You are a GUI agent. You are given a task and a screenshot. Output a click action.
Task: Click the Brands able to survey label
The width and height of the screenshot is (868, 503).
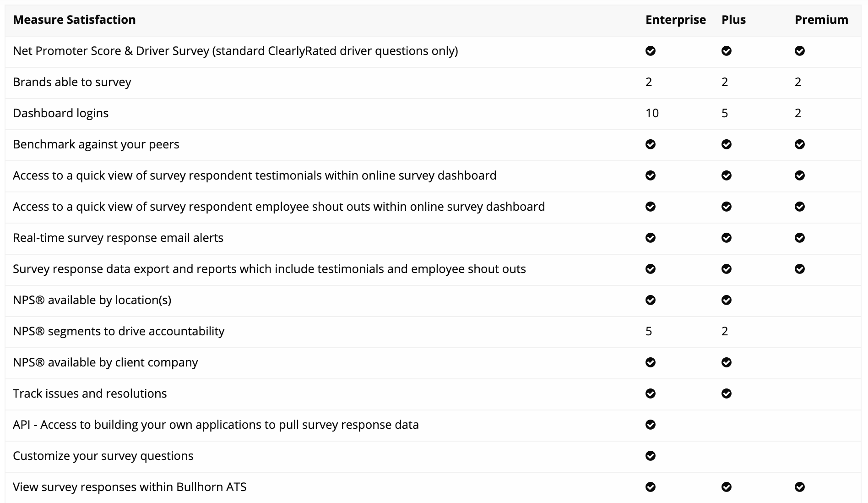[72, 82]
